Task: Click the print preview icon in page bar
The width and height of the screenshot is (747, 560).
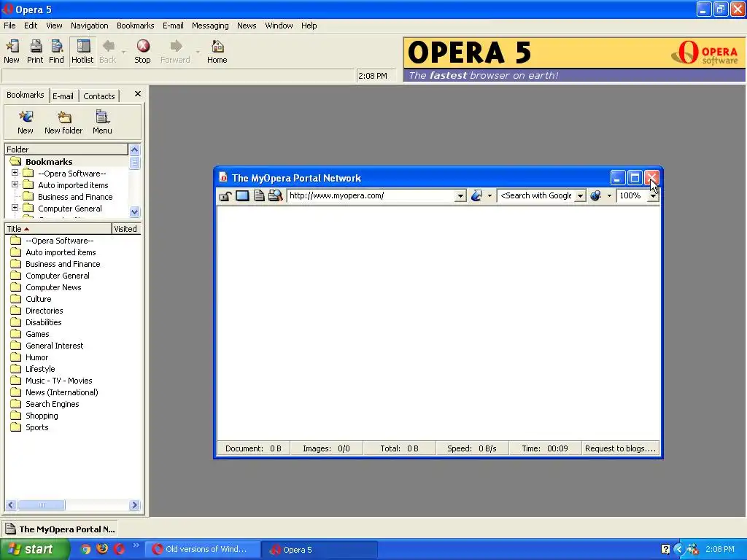Action: point(275,195)
